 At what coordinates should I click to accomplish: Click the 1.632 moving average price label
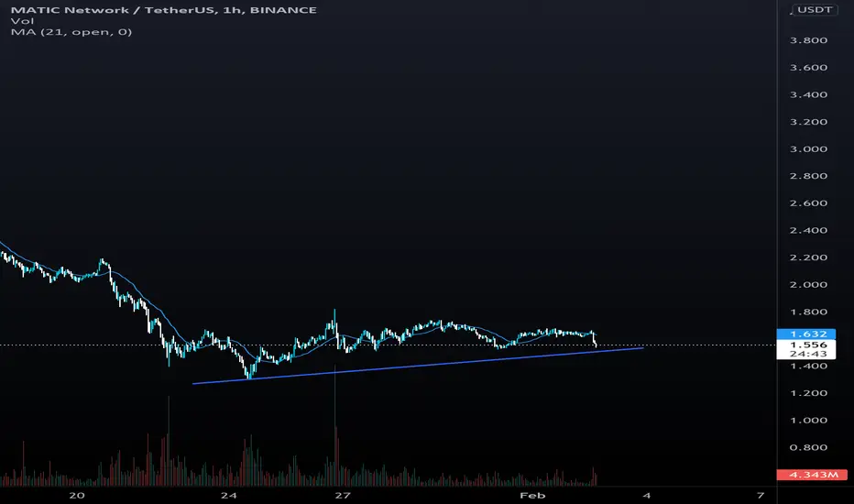pyautogui.click(x=808, y=334)
